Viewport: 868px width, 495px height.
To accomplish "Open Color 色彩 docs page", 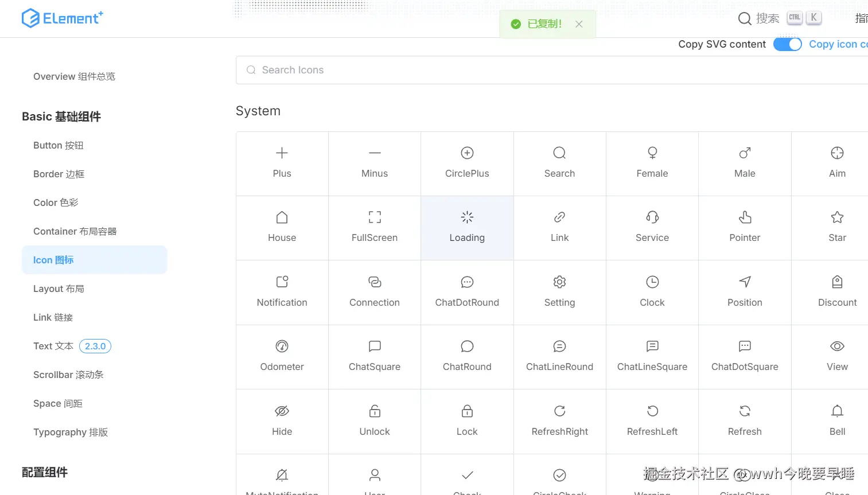I will click(56, 202).
